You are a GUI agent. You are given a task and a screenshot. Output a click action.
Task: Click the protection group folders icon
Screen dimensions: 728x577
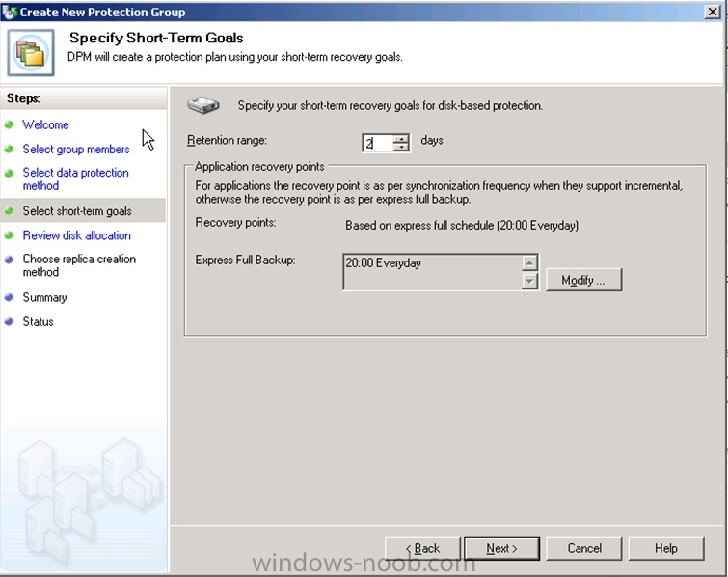[x=31, y=52]
